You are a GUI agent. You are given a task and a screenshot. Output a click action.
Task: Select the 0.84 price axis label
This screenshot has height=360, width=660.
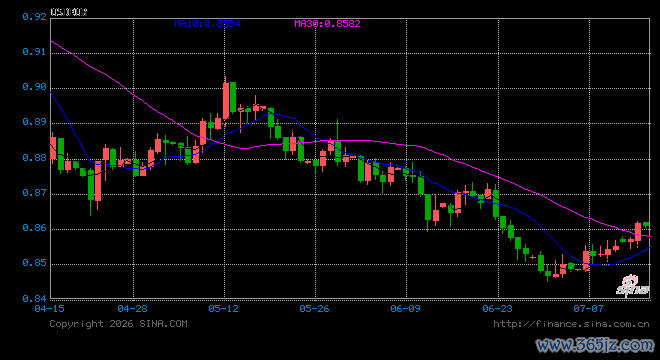click(x=35, y=299)
